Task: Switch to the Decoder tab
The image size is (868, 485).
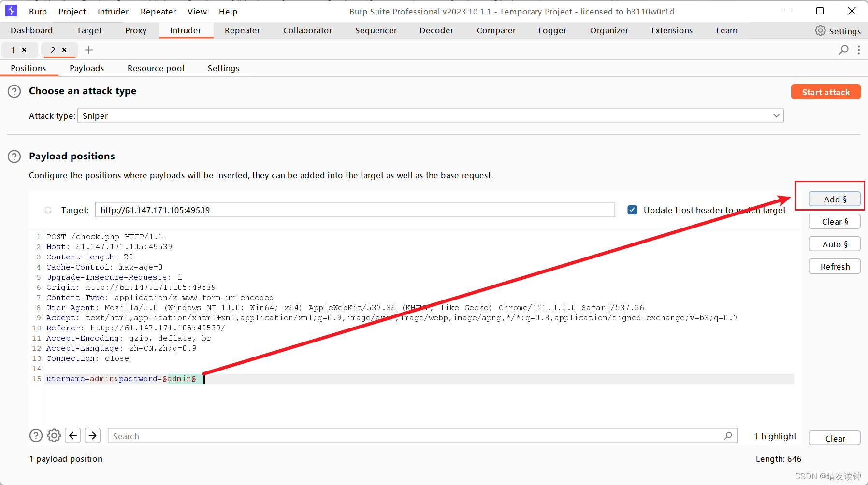Action: point(436,30)
